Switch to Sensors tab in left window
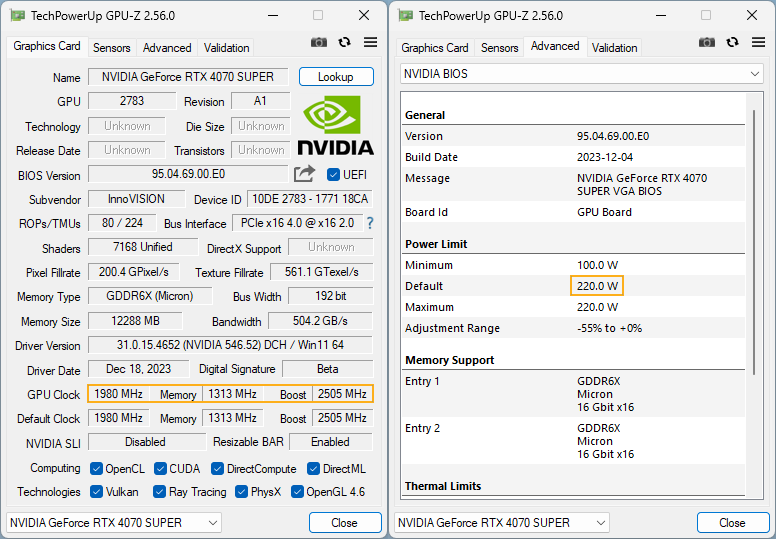Viewport: 776px width, 539px height. (112, 48)
